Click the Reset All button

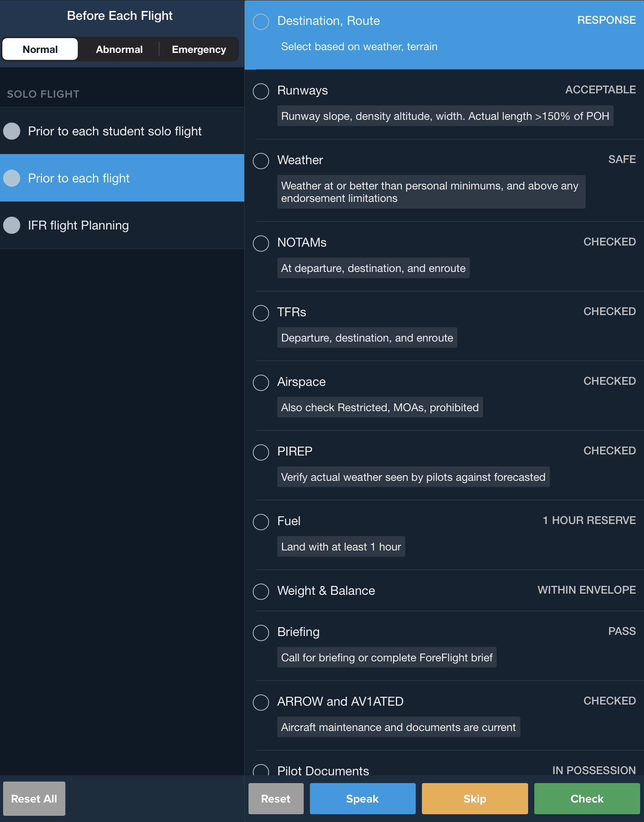pos(34,799)
